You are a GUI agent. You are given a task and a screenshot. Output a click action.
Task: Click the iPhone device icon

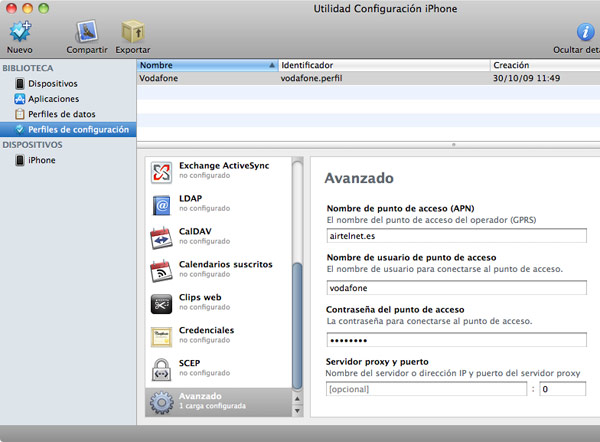pos(20,160)
